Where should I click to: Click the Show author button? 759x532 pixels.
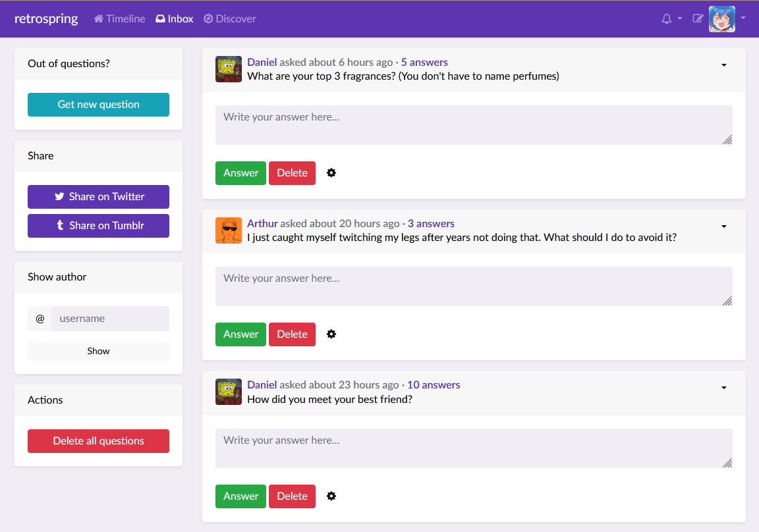98,351
